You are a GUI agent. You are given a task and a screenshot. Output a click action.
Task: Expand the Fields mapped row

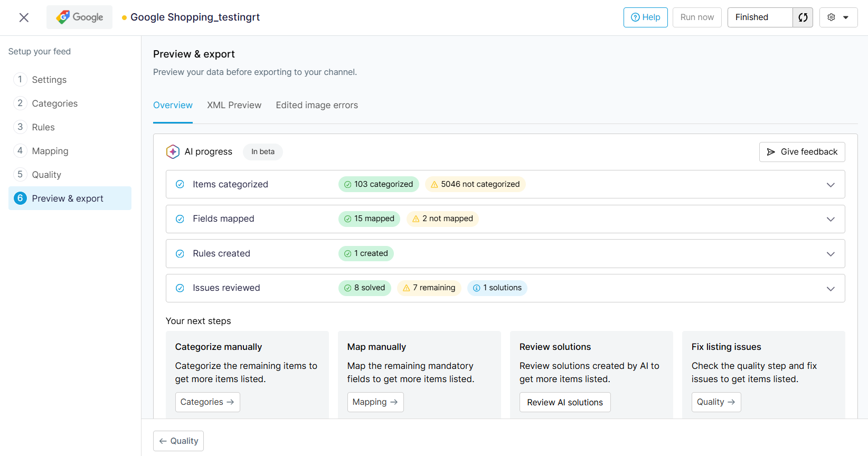coord(831,219)
